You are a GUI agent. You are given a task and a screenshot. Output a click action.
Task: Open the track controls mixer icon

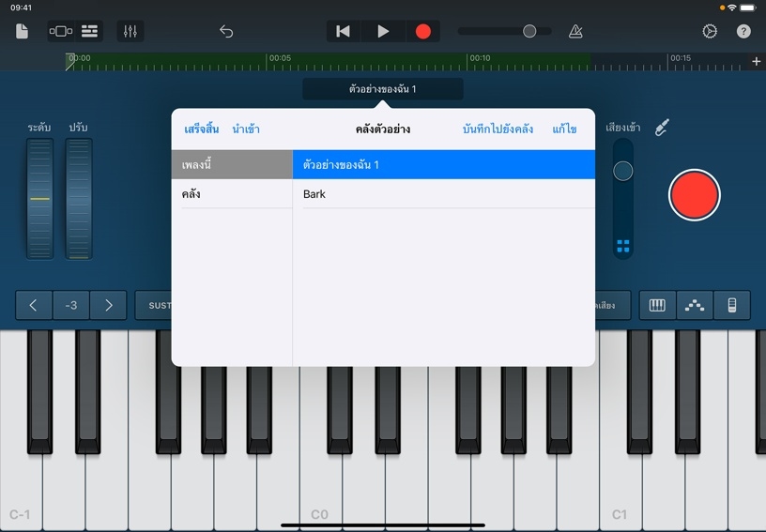[130, 31]
